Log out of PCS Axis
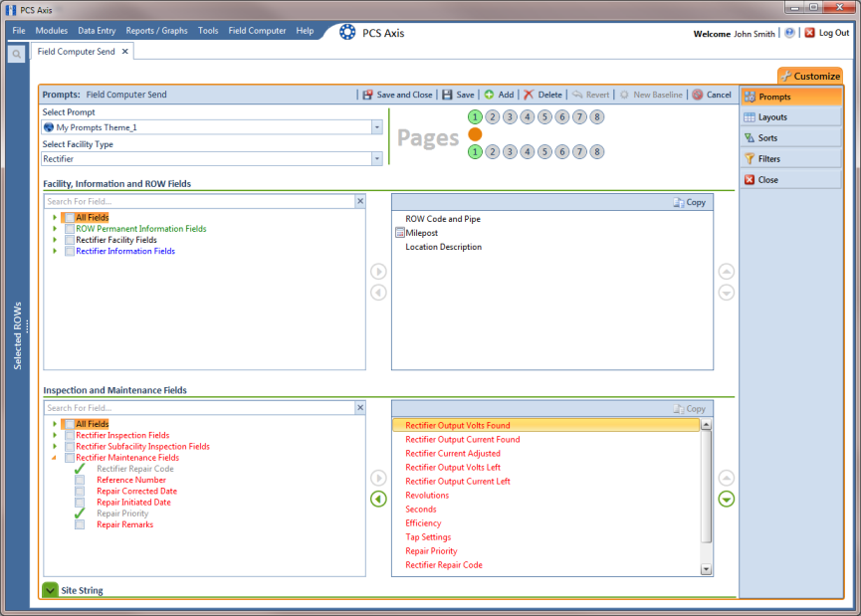 [x=827, y=33]
